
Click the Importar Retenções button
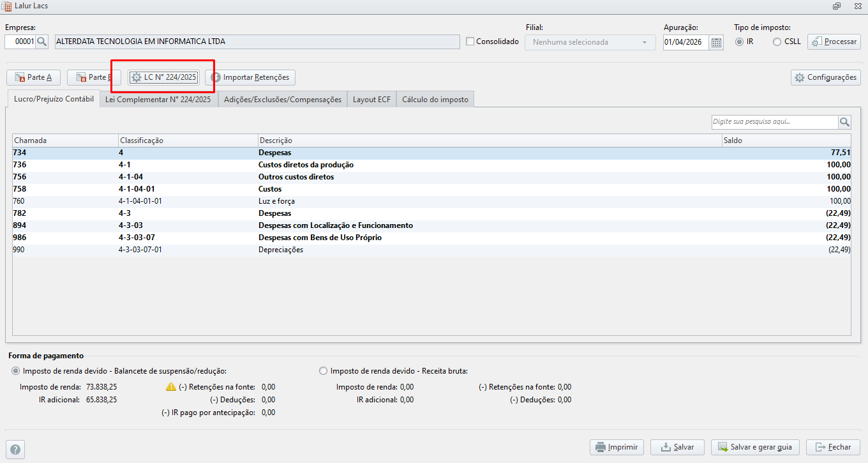[250, 77]
